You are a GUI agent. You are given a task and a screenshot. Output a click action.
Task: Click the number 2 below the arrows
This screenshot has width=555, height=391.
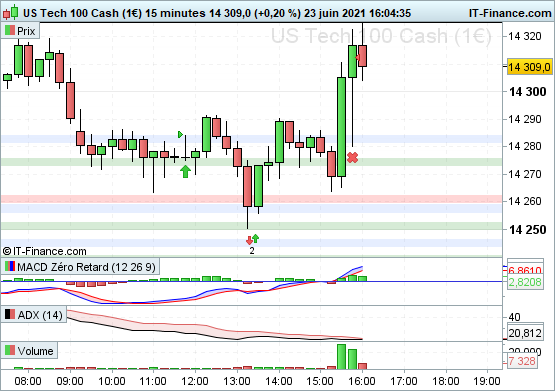[252, 251]
